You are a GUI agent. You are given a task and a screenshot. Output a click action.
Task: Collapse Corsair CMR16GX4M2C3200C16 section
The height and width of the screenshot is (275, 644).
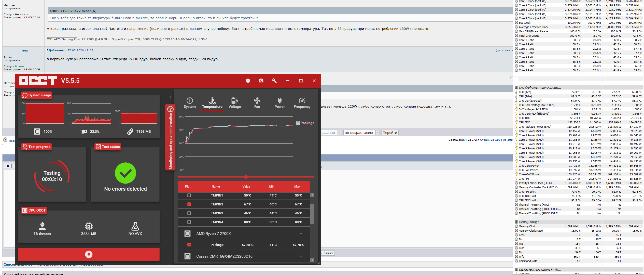click(301, 256)
